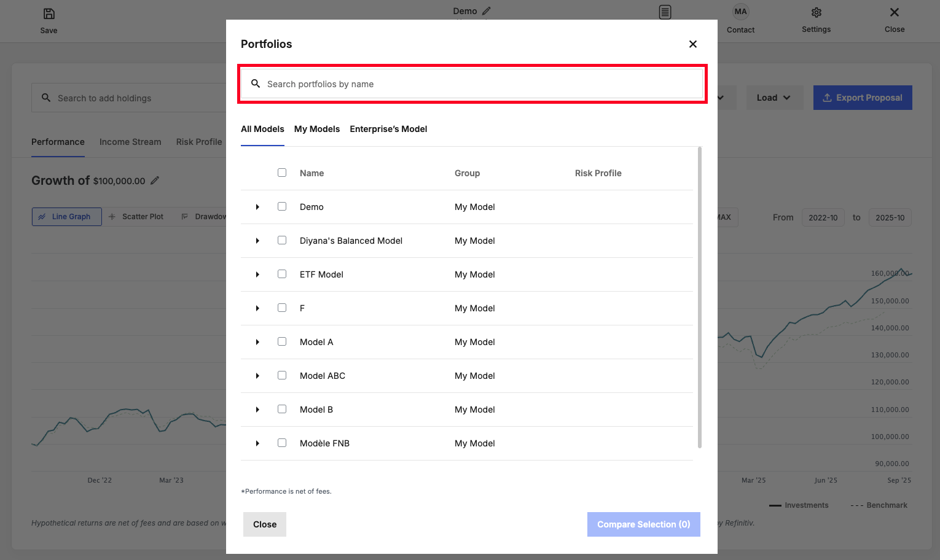Viewport: 940px width, 560px height.
Task: Open the Enterprise's Model tab
Action: (x=388, y=129)
